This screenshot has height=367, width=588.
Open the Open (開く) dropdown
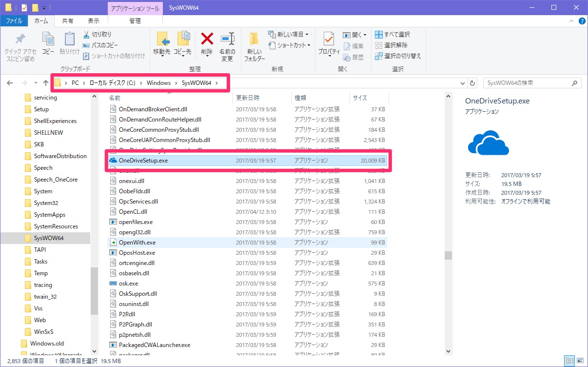pyautogui.click(x=365, y=35)
